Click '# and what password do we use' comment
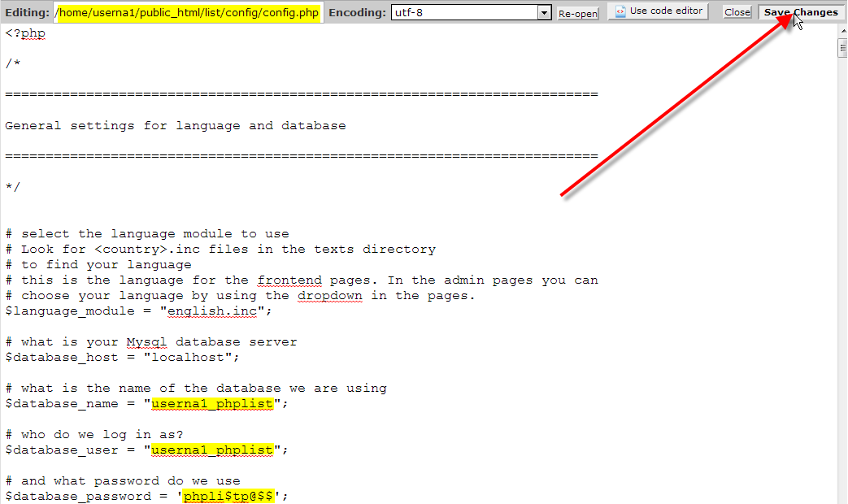 click(x=123, y=480)
